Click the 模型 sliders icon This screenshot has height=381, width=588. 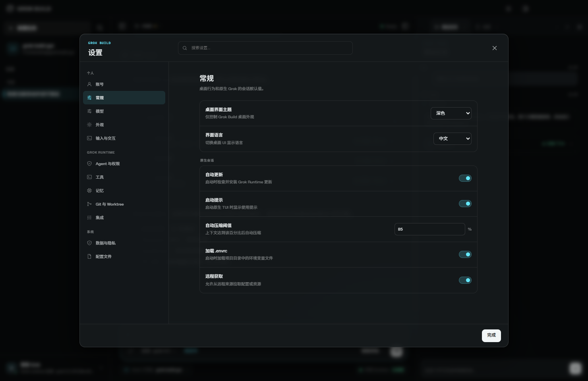[89, 111]
